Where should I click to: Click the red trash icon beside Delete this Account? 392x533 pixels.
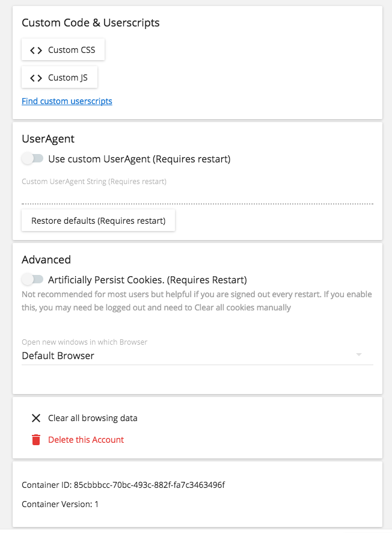click(x=35, y=439)
